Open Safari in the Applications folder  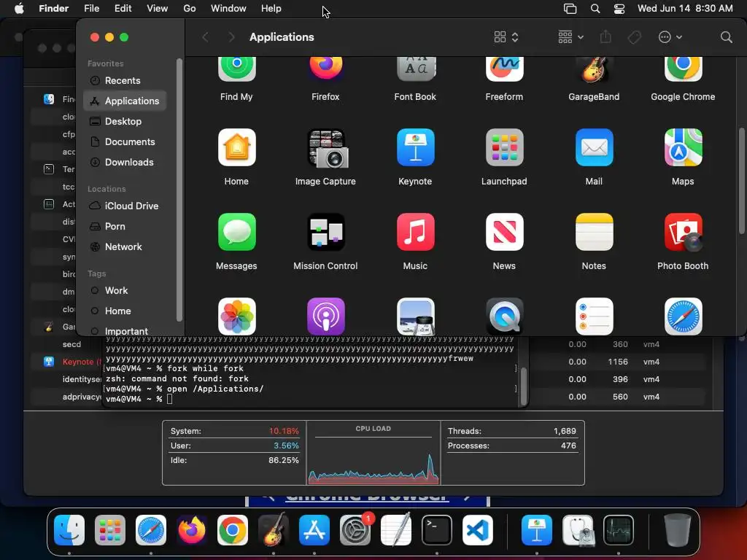(683, 316)
